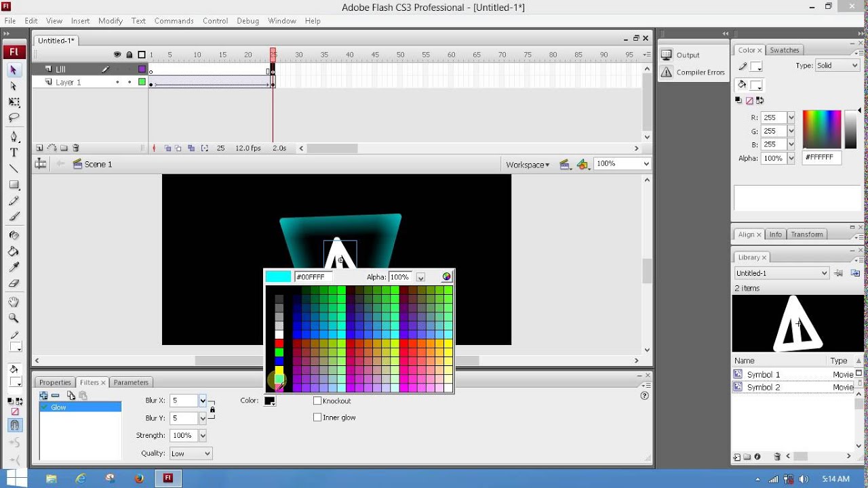This screenshot has width=868, height=488.
Task: Select the Subselection tool
Action: [14, 86]
